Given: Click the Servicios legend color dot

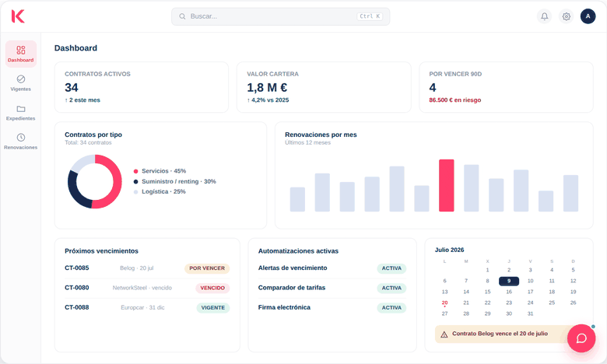Looking at the screenshot, I should pos(135,171).
